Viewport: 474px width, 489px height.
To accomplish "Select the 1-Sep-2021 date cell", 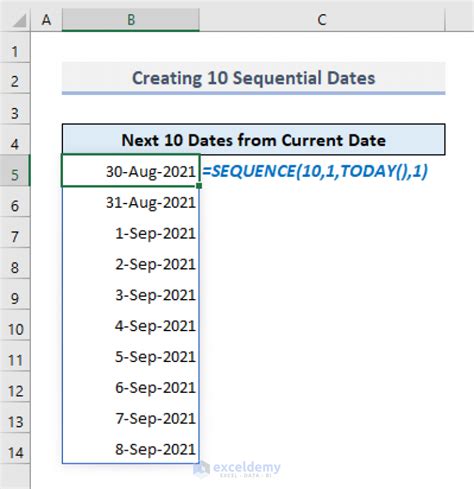I will coord(131,233).
